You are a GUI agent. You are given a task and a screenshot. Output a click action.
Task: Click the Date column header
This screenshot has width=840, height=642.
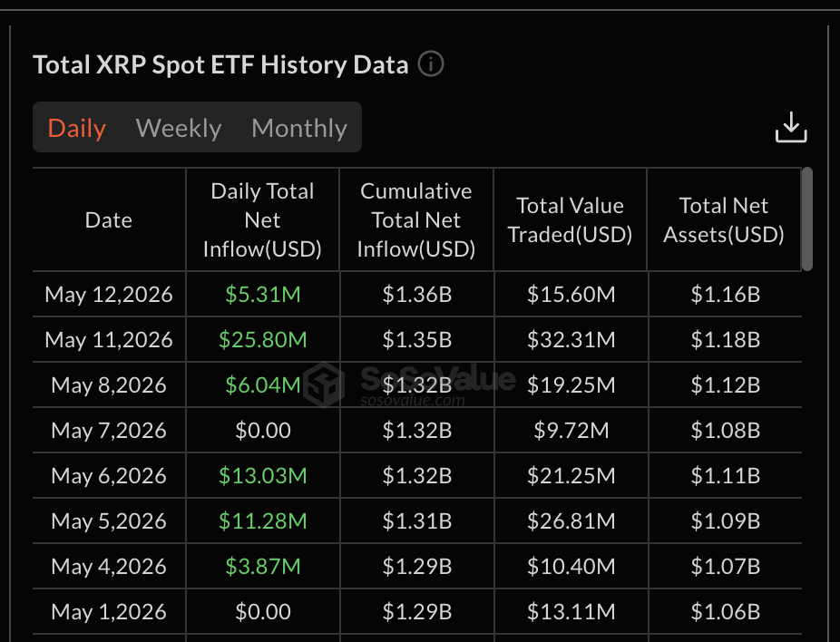pyautogui.click(x=109, y=220)
